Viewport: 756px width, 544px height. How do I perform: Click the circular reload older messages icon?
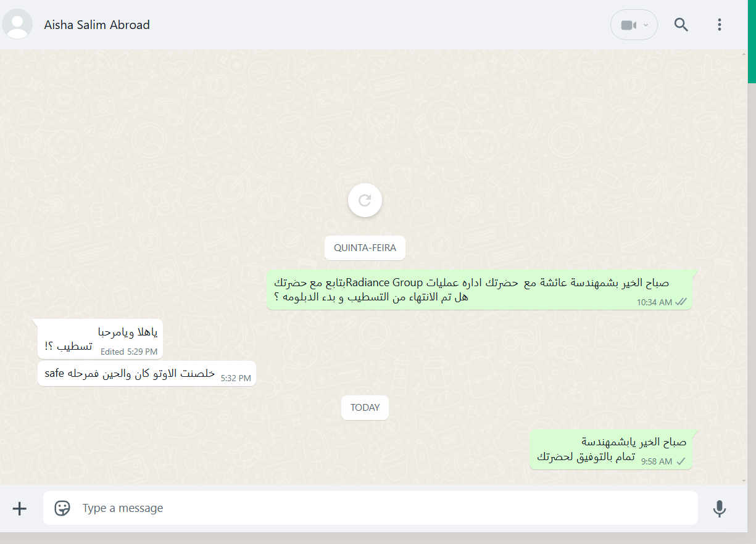pyautogui.click(x=365, y=200)
